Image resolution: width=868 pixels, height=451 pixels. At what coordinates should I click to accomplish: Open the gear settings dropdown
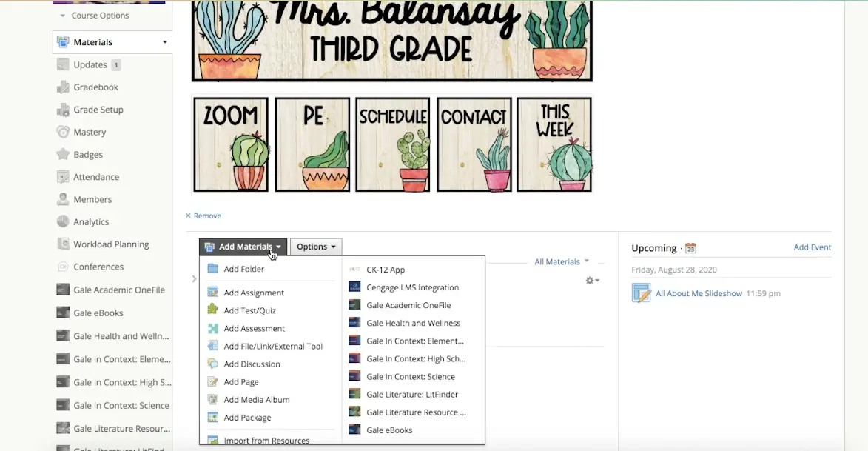point(591,281)
